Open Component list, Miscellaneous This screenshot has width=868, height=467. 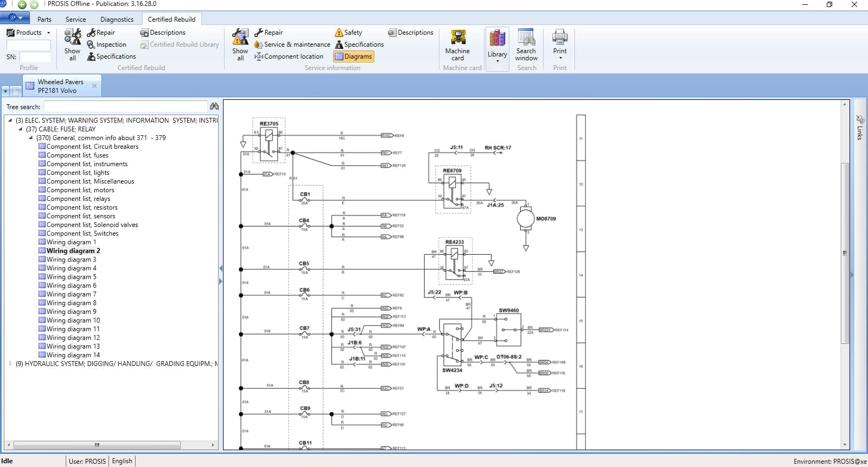click(90, 181)
